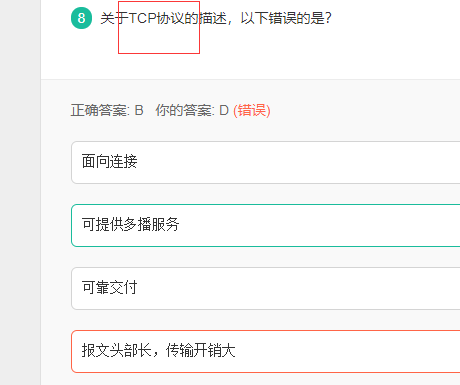460x385 pixels.
Task: Select the answer option "可靠交付"
Action: tap(266, 288)
